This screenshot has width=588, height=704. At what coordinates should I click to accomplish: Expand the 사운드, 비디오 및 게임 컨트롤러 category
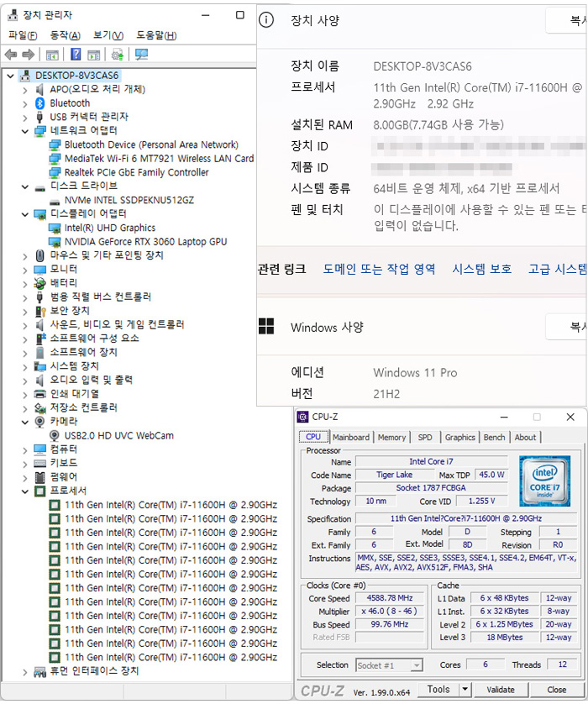pyautogui.click(x=25, y=325)
